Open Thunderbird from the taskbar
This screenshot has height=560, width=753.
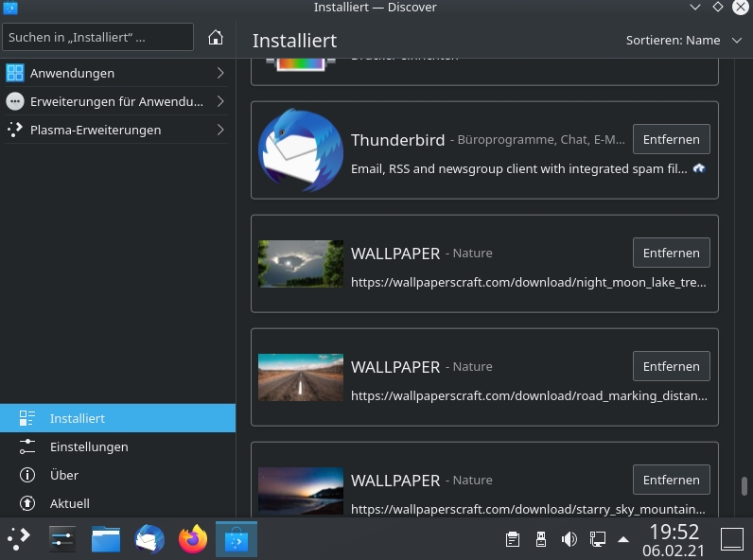tap(149, 539)
